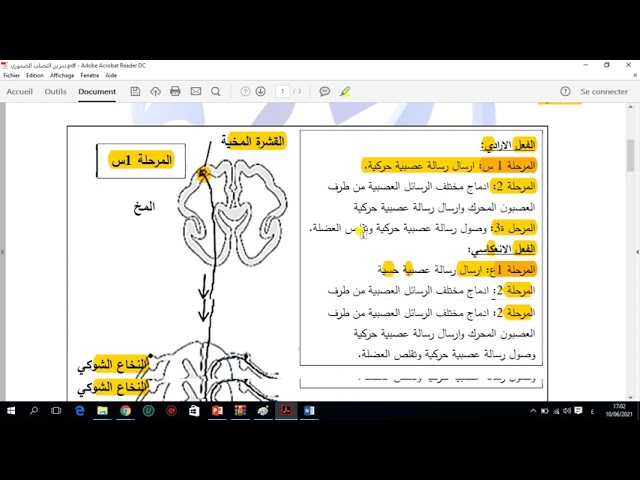Click the scrollbar up arrow

[631, 107]
